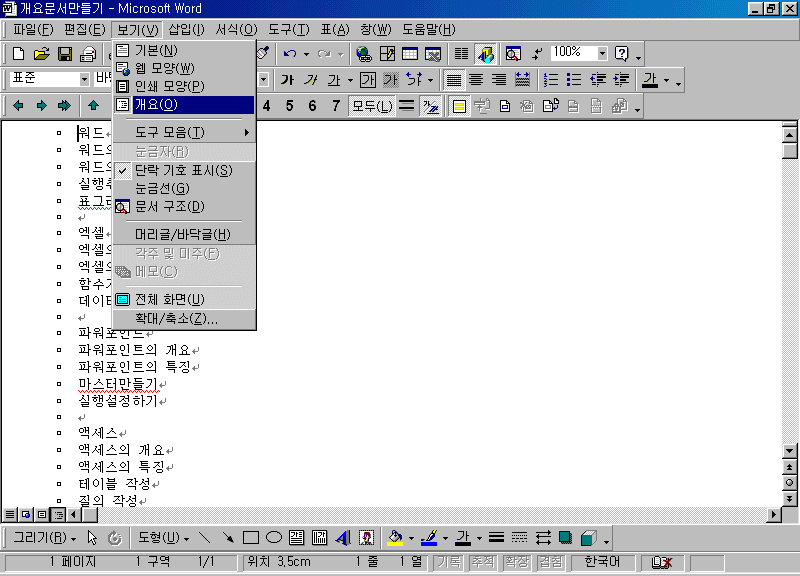Click the New document icon
800x576 pixels.
(x=18, y=54)
